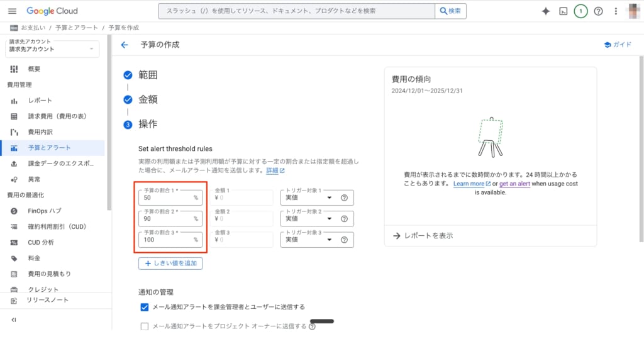Screen dimensions: 644x339
Task: Click the 課金データ export upload icon
Action: [14, 164]
